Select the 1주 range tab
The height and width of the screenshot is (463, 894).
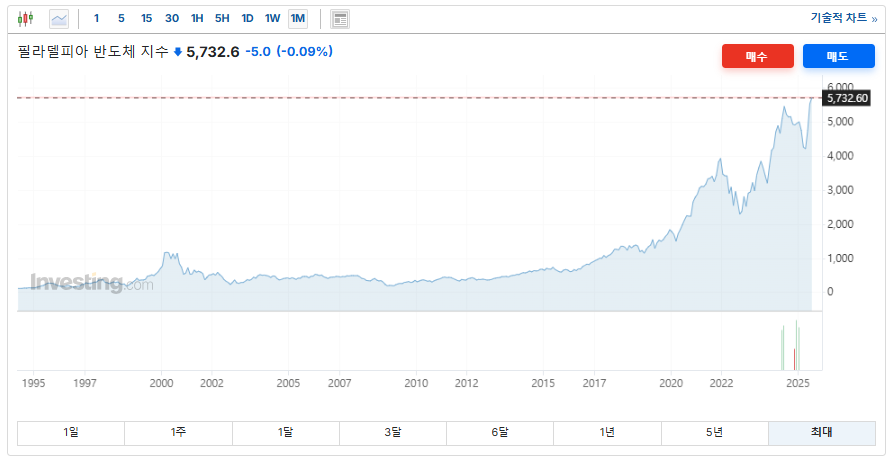tap(178, 433)
